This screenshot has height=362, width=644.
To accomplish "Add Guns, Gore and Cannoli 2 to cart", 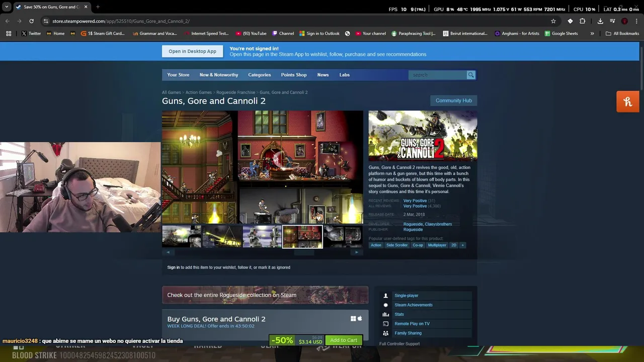I will [344, 340].
